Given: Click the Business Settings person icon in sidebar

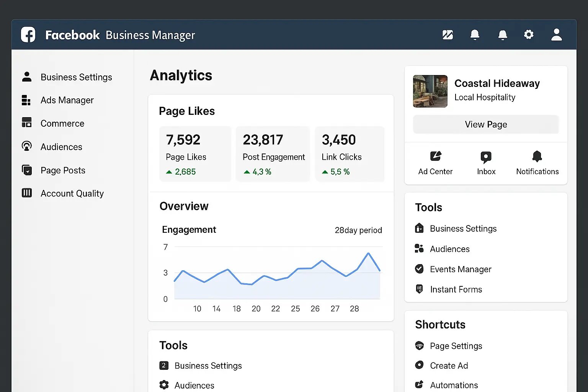Looking at the screenshot, I should [27, 77].
